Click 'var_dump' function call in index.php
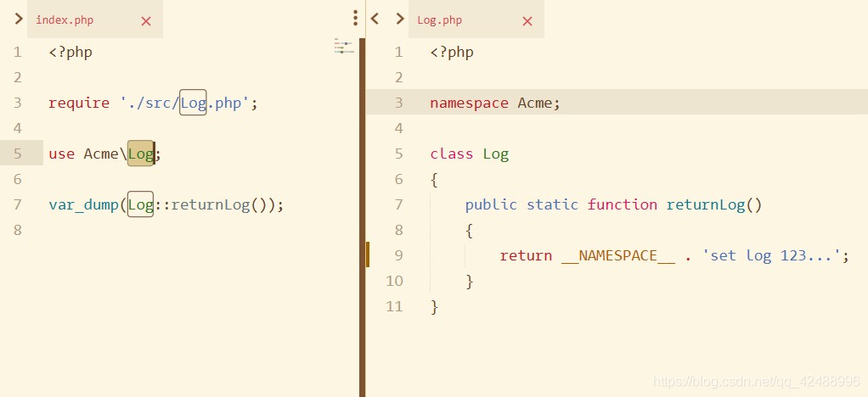The image size is (868, 397). [x=83, y=205]
